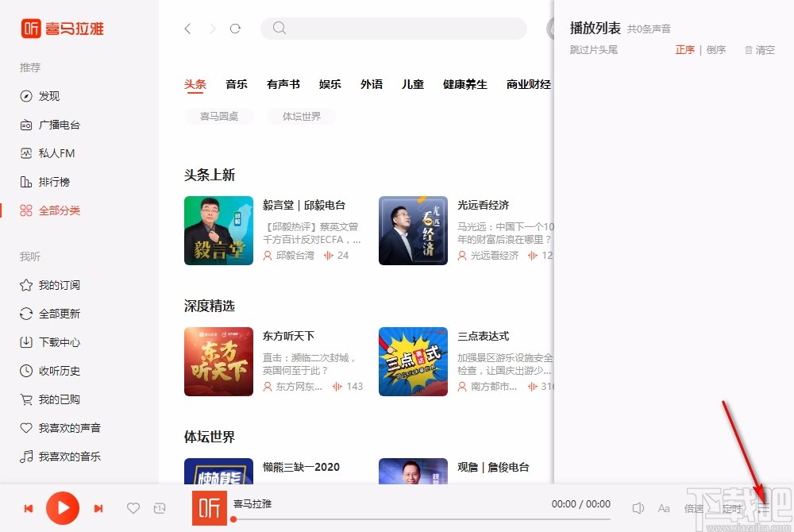This screenshot has height=532, width=794.
Task: Switch to the 音乐 category tab
Action: pyautogui.click(x=236, y=83)
